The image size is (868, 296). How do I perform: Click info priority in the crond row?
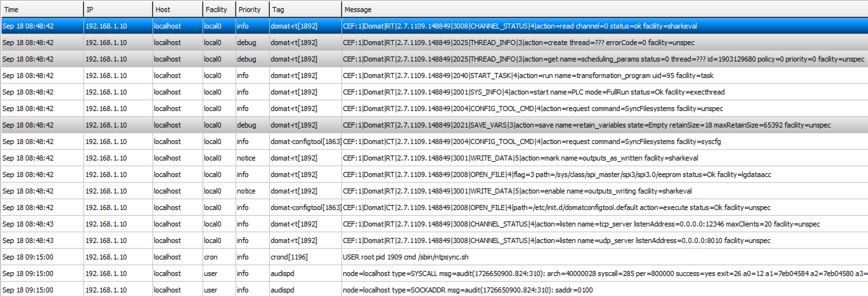point(243,257)
